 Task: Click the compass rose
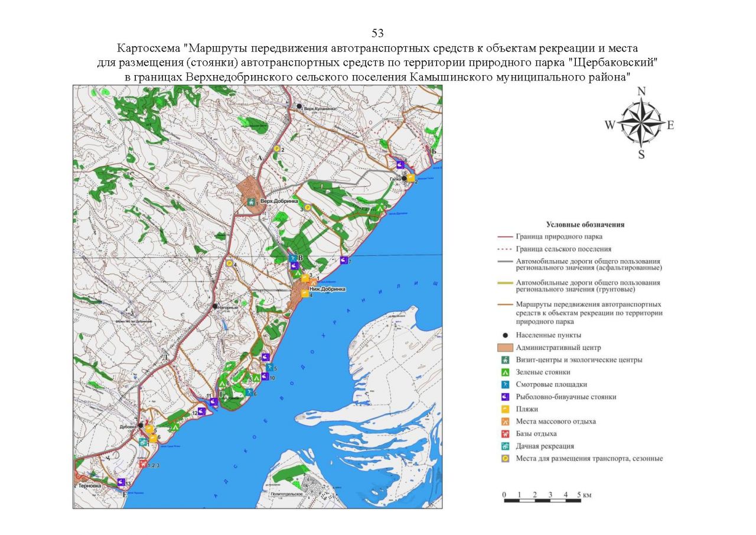[641, 124]
